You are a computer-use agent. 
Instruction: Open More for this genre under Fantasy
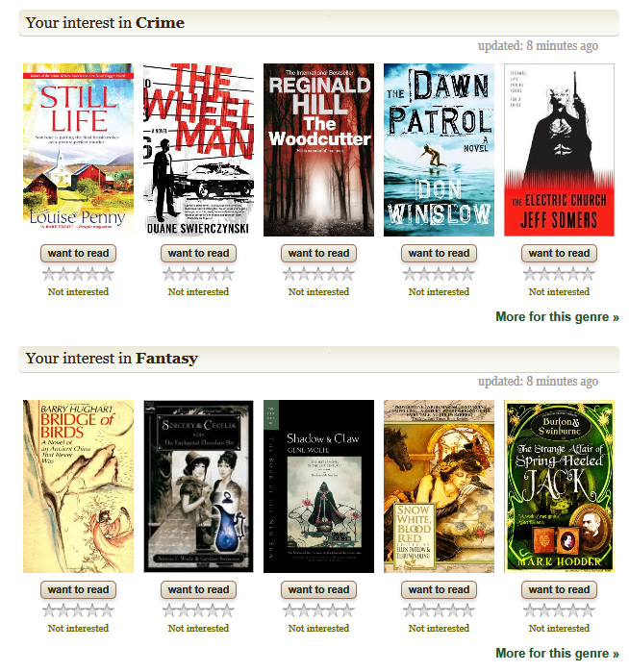[x=557, y=653]
